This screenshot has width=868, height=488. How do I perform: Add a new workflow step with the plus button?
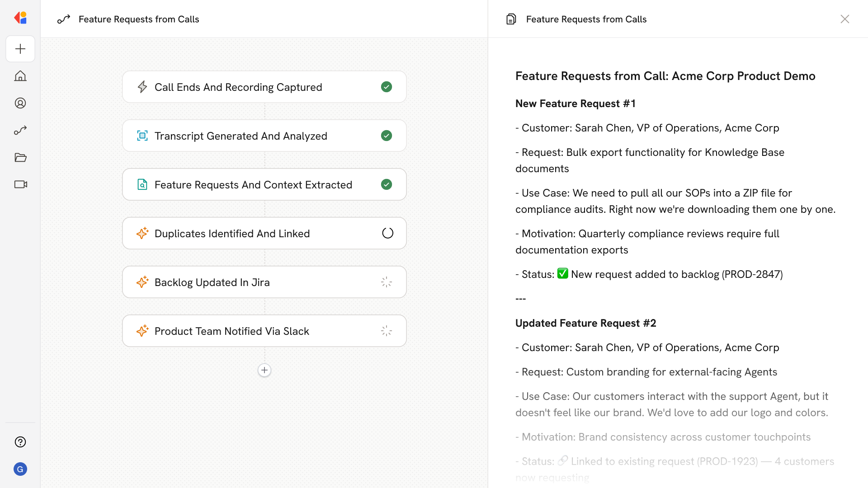[x=264, y=370]
